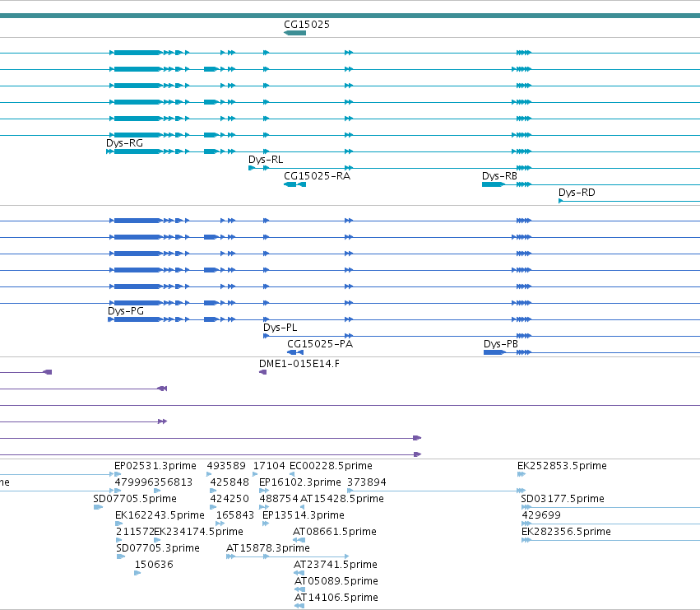Click the AT15428.5prime EST label
700x610 pixels.
(342, 499)
